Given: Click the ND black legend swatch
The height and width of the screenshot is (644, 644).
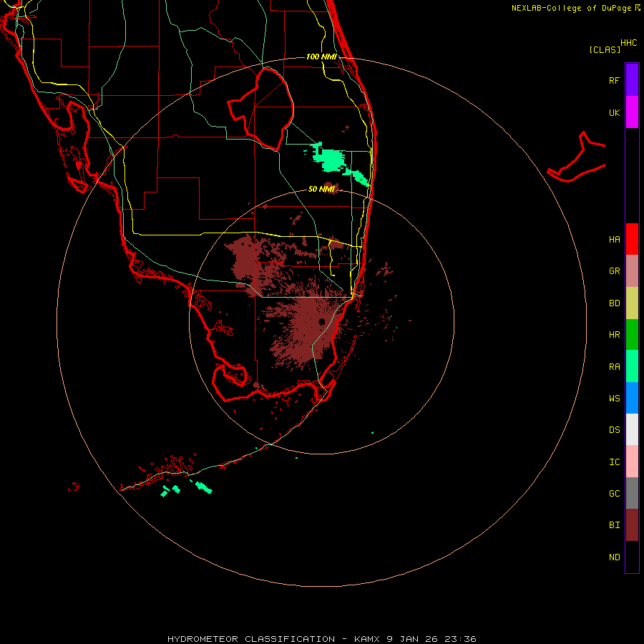Looking at the screenshot, I should (x=632, y=557).
